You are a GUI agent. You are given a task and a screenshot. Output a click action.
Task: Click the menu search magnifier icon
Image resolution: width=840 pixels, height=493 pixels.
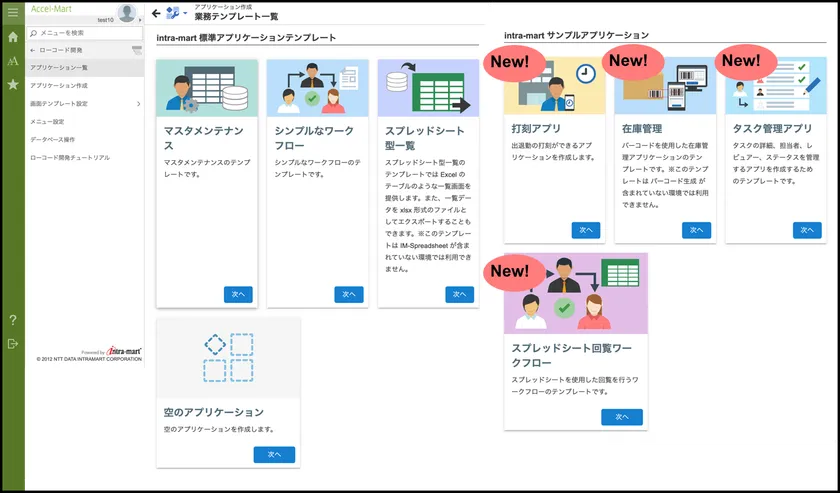pos(34,33)
